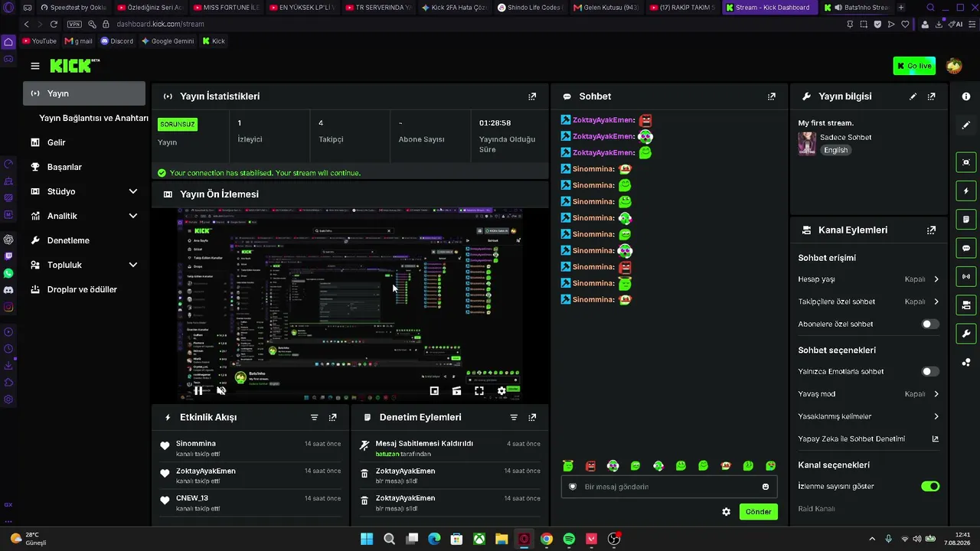Open the user profile avatar menu

[954, 66]
